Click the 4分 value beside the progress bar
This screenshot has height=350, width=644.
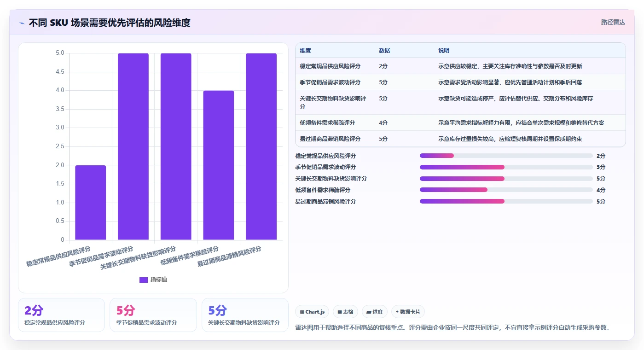click(x=601, y=190)
